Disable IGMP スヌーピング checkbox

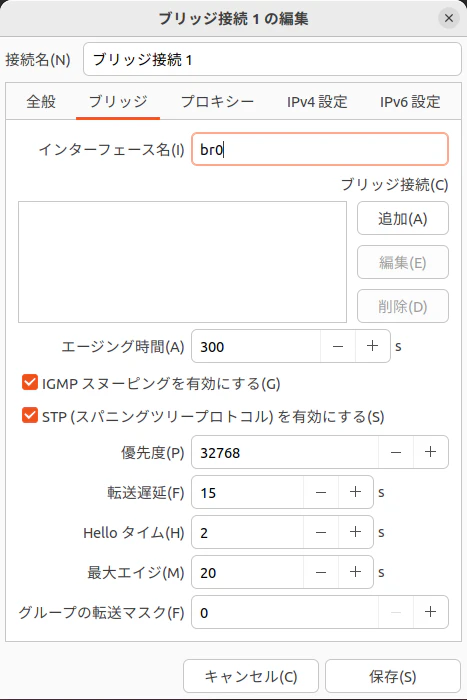30,383
